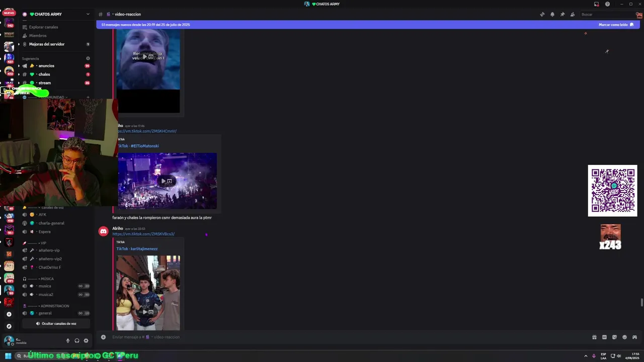This screenshot has width=644, height=362.
Task: Open the Help question mark icon
Action: pyautogui.click(x=607, y=4)
